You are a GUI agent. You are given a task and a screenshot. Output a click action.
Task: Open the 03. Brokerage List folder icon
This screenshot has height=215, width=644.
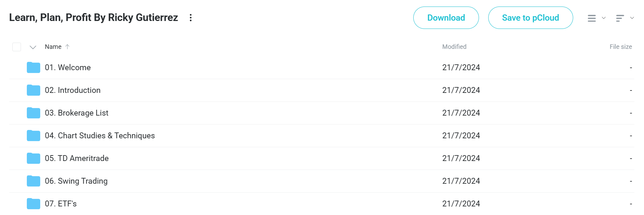[33, 113]
